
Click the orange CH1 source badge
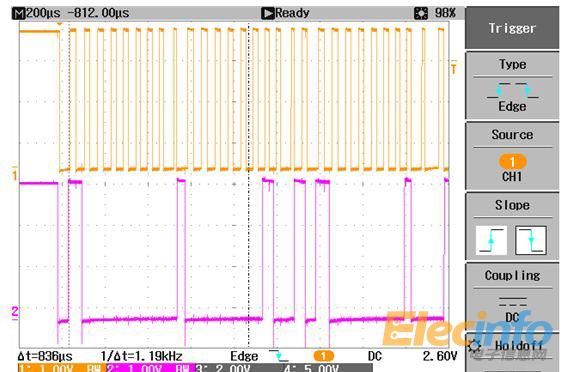pos(512,161)
